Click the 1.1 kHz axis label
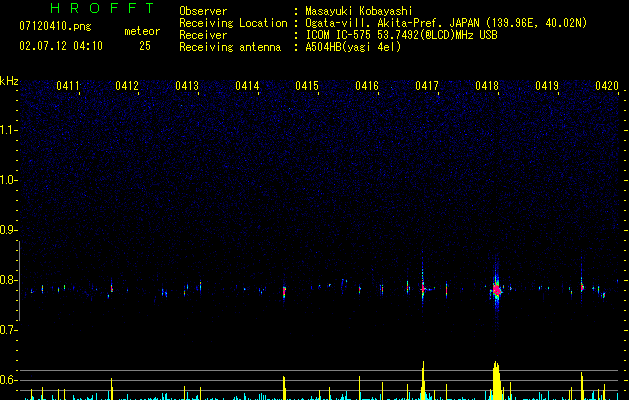This screenshot has width=629, height=400. tap(8, 130)
